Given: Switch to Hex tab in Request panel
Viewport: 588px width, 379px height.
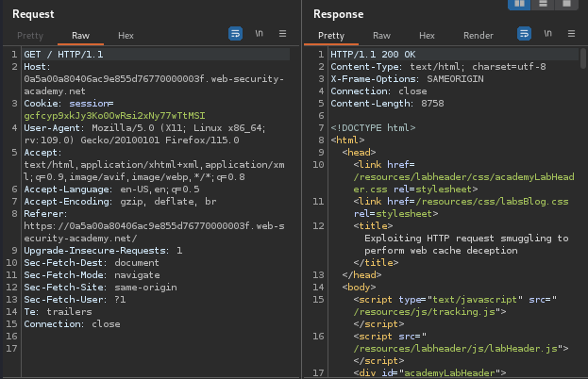Looking at the screenshot, I should 126,36.
